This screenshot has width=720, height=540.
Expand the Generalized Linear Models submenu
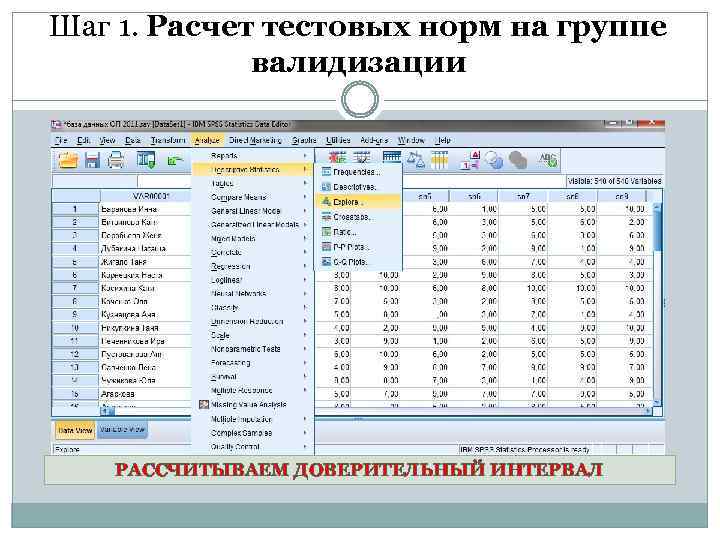click(253, 225)
